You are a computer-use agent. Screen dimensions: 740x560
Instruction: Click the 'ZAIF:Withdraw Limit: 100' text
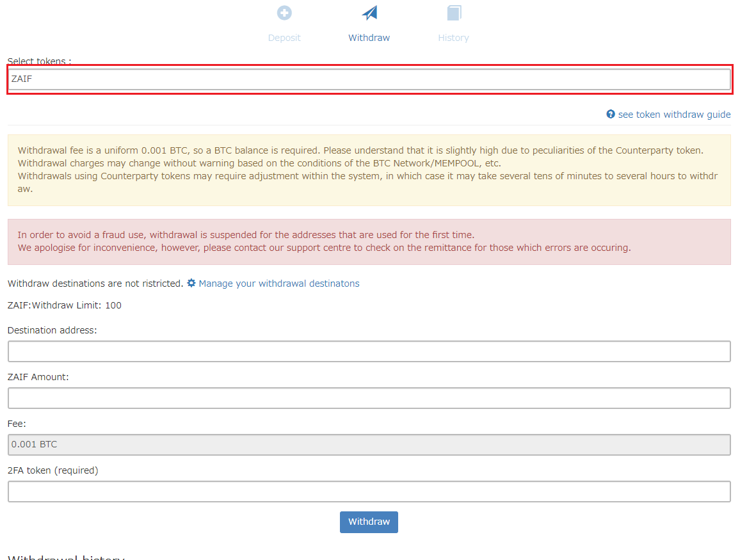(x=65, y=305)
